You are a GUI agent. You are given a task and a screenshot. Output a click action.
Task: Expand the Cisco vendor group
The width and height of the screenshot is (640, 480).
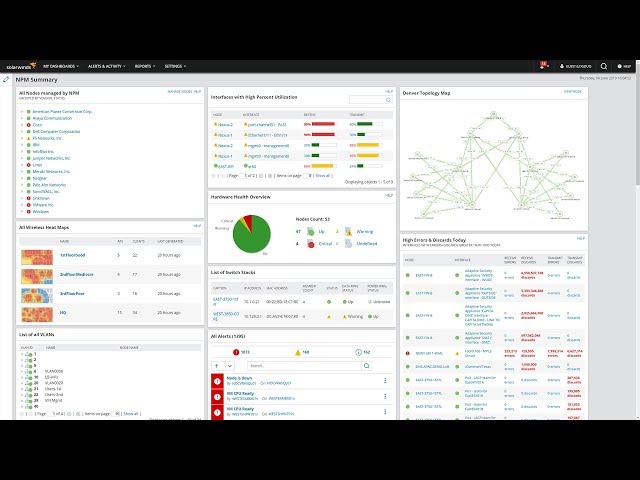click(x=22, y=125)
